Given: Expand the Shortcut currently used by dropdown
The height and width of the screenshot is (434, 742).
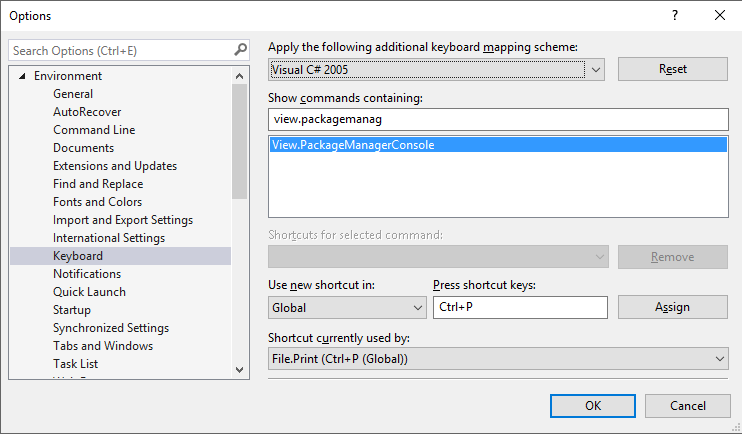Looking at the screenshot, I should click(719, 359).
